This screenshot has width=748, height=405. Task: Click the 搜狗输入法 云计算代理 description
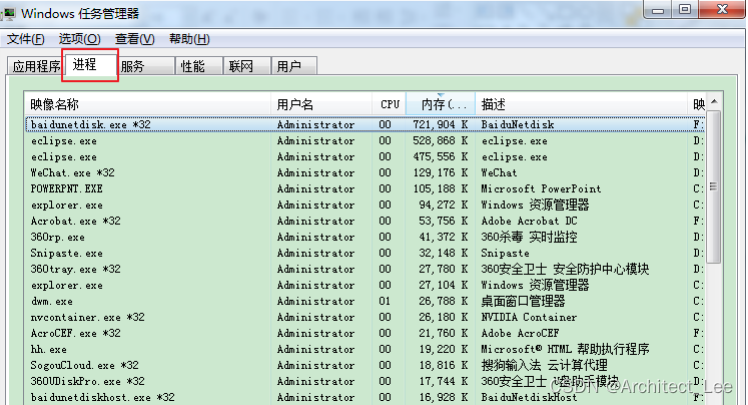pyautogui.click(x=544, y=365)
